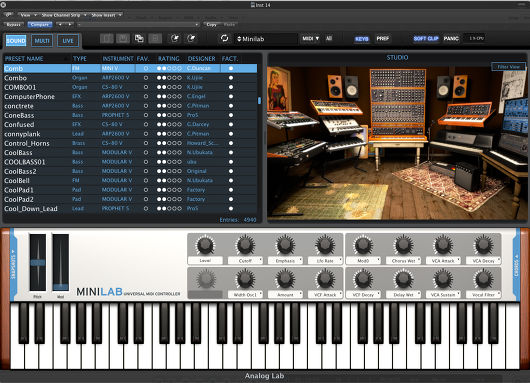
Task: Click the preset list scrollbar handle
Action: point(259,100)
